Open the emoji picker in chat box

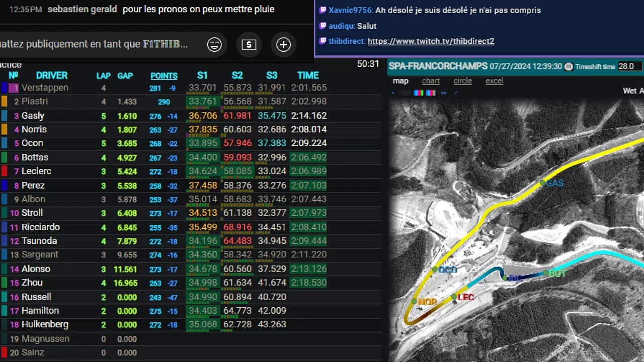coord(214,45)
